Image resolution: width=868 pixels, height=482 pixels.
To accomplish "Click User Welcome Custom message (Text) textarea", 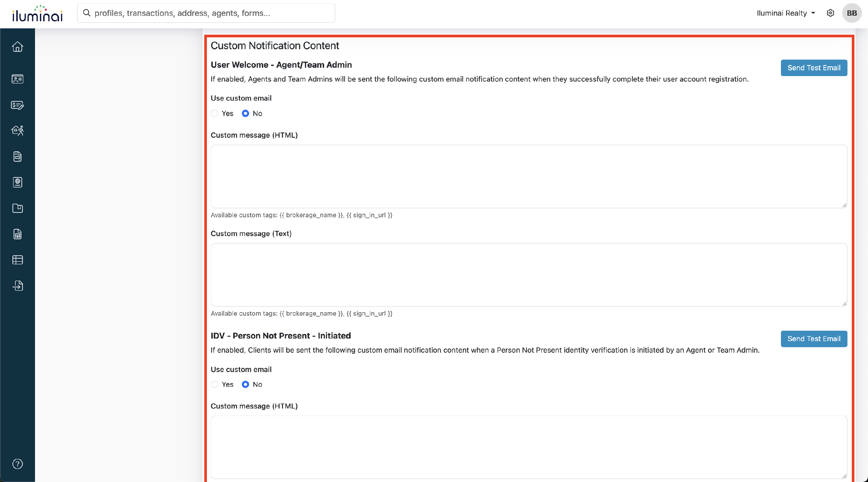I will (x=529, y=275).
